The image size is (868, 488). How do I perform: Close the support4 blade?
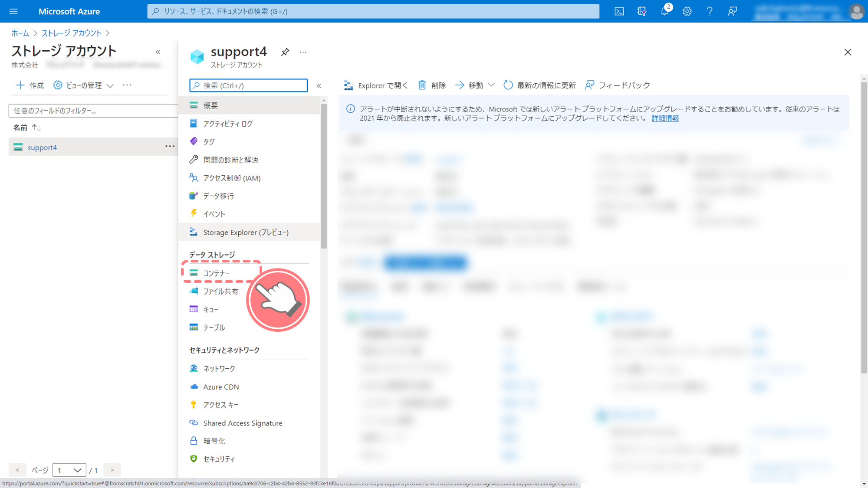click(848, 52)
